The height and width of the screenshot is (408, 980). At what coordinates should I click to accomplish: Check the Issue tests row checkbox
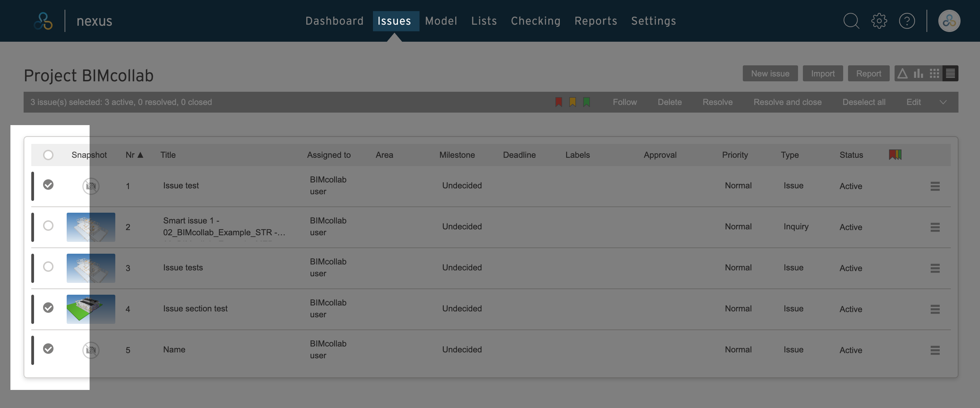48,267
